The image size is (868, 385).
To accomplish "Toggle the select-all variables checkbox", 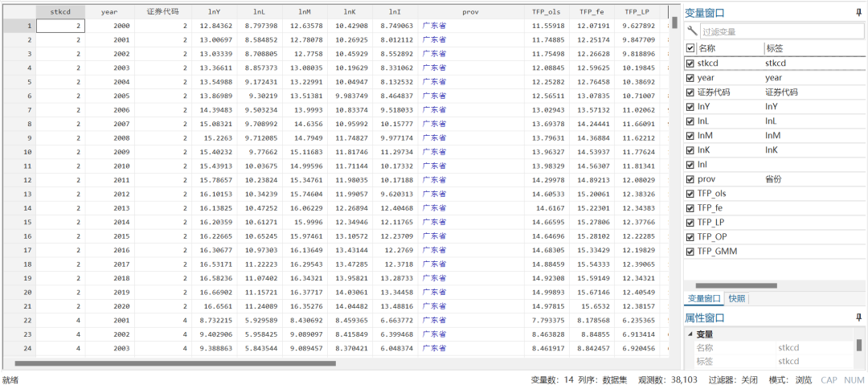I will (690, 48).
